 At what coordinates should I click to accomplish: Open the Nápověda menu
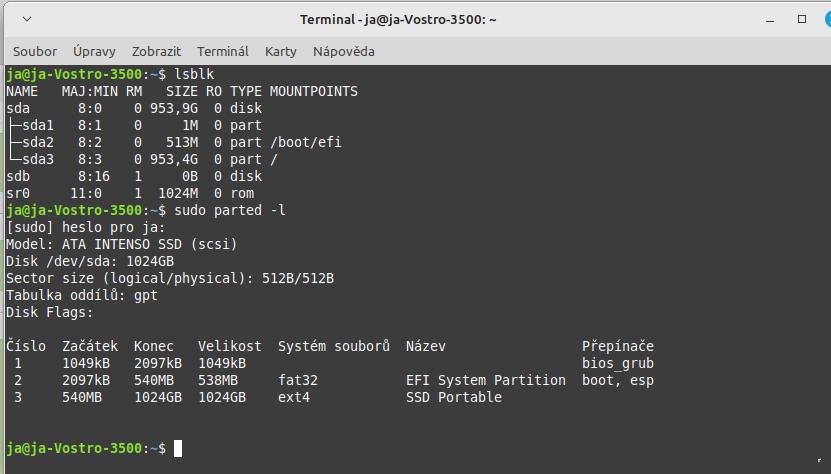343,51
